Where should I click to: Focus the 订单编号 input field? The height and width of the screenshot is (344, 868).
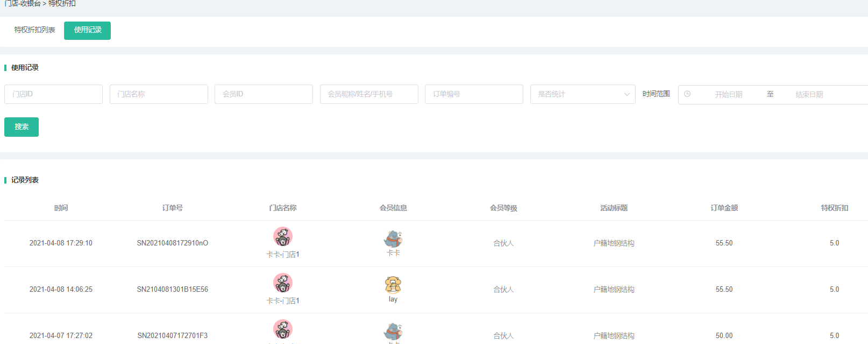tap(474, 94)
